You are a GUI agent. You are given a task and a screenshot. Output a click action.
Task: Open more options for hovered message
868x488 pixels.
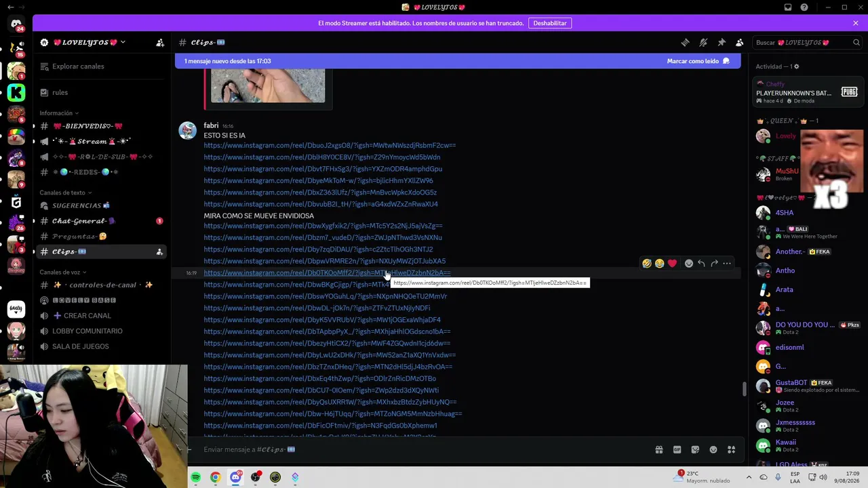point(727,264)
